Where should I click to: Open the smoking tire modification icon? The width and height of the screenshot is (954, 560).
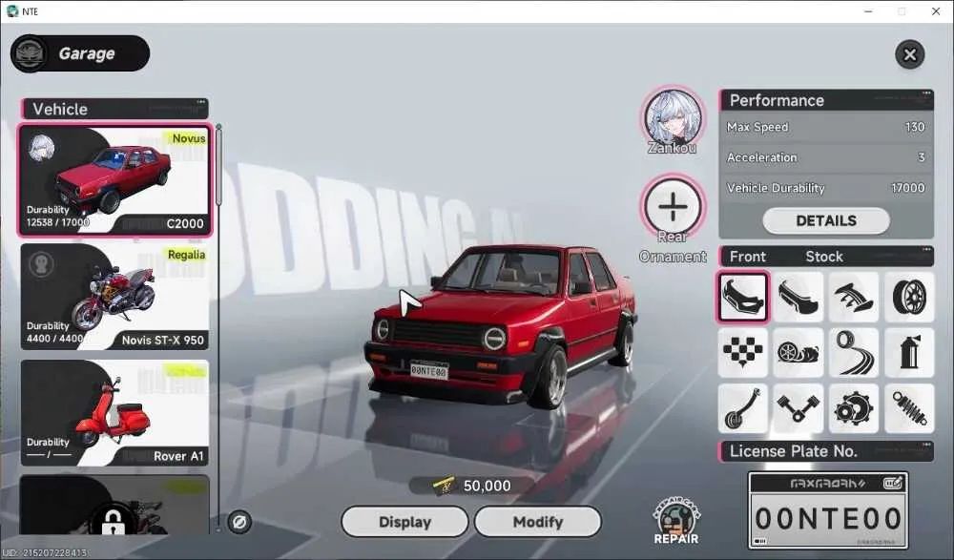(x=798, y=352)
